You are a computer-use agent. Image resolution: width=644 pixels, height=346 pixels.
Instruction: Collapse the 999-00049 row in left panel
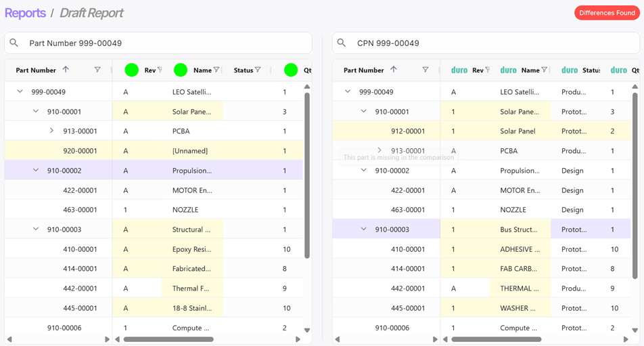coord(20,92)
